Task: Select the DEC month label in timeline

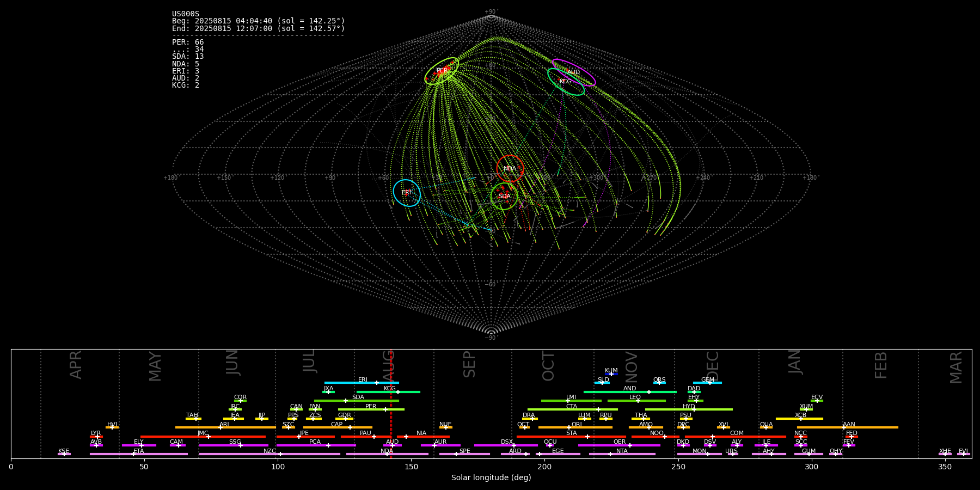Action: click(713, 366)
